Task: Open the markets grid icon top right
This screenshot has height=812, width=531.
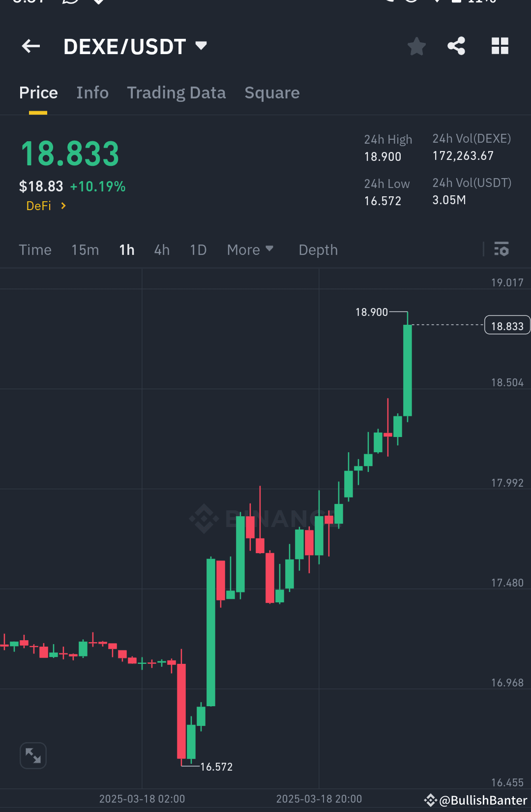Action: (500, 46)
